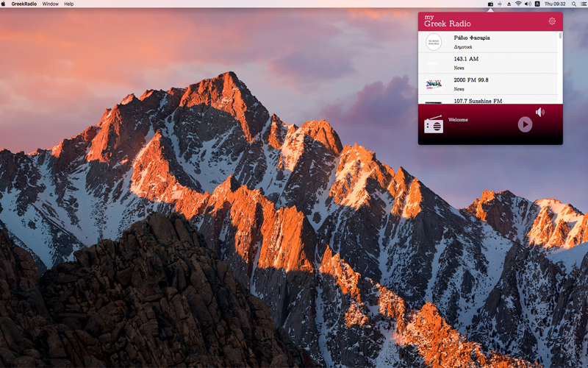This screenshot has height=368, width=588.
Task: Click the radio icon beside Welcome
Action: [434, 124]
